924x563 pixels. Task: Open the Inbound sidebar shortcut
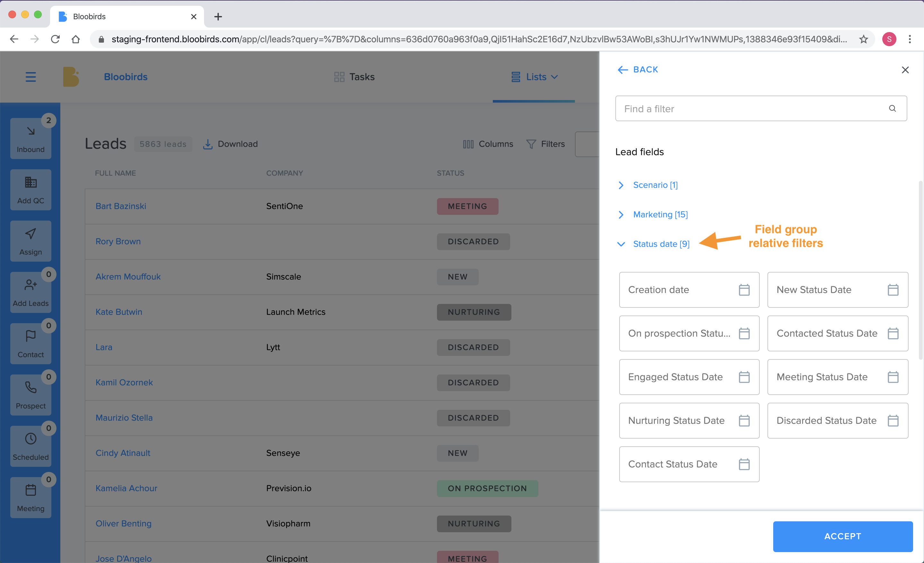(x=31, y=138)
